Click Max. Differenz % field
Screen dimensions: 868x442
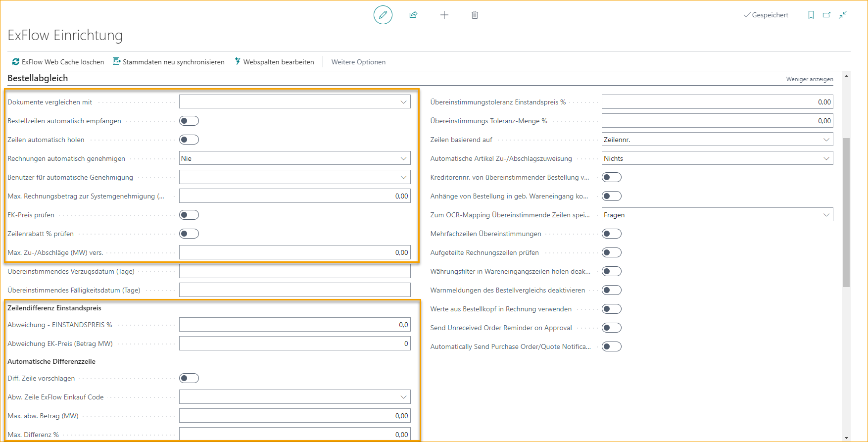(x=295, y=434)
